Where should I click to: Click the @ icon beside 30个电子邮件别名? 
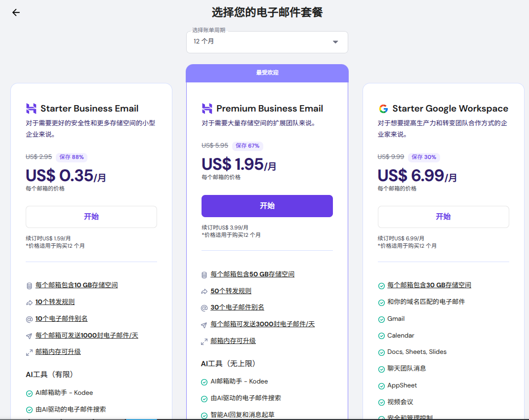click(x=203, y=307)
